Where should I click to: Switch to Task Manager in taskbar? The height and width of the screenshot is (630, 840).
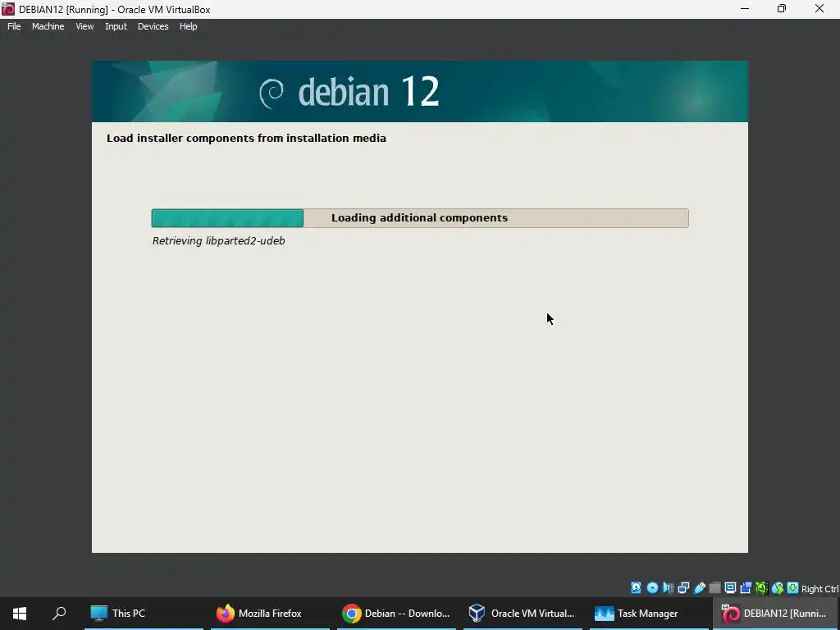point(649,614)
